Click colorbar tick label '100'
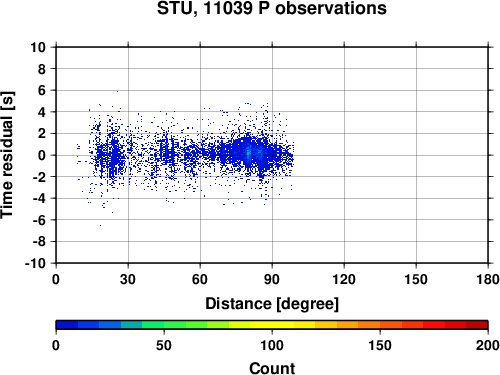 click(x=272, y=345)
